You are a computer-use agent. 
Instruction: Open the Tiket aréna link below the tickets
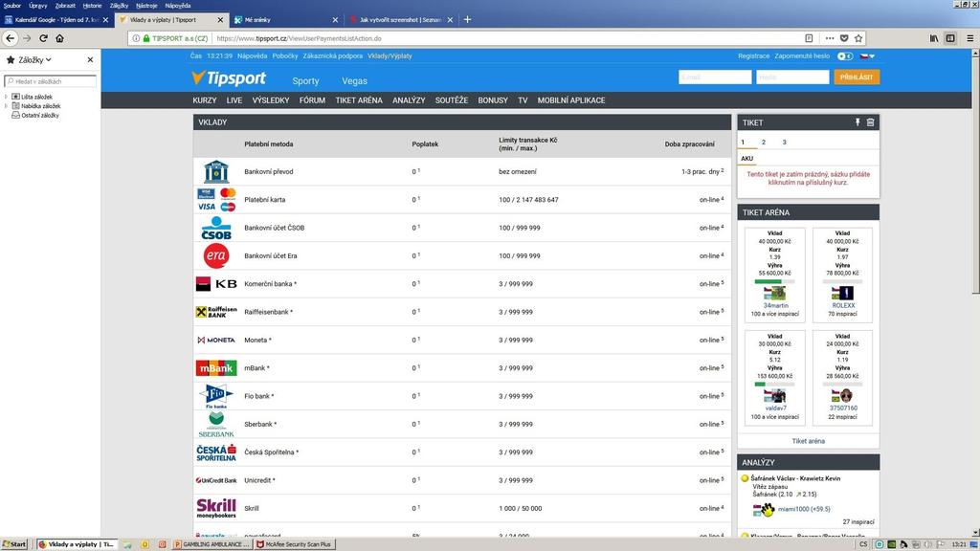808,441
